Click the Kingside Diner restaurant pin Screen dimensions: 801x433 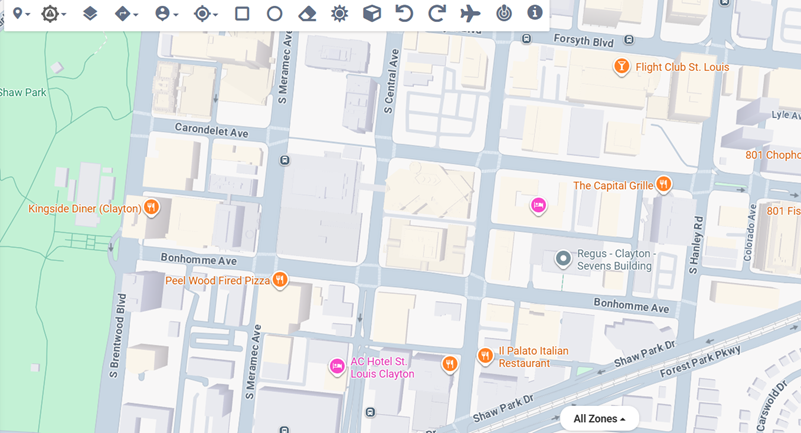coord(151,207)
